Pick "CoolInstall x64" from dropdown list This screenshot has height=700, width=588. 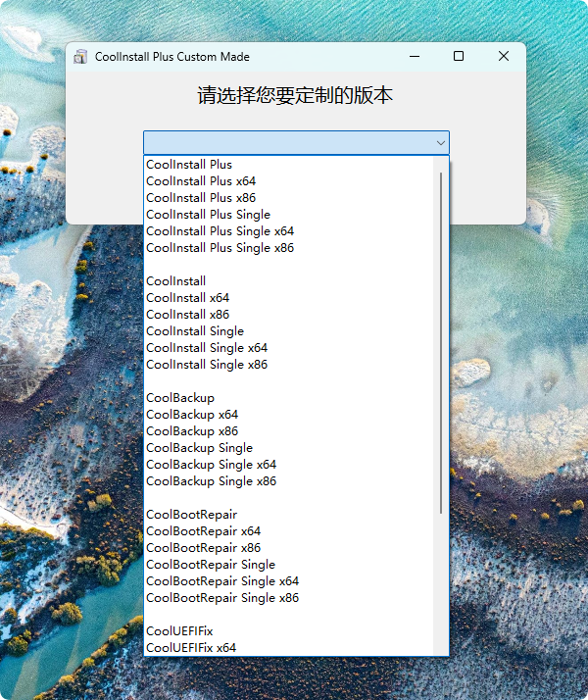pyautogui.click(x=187, y=298)
